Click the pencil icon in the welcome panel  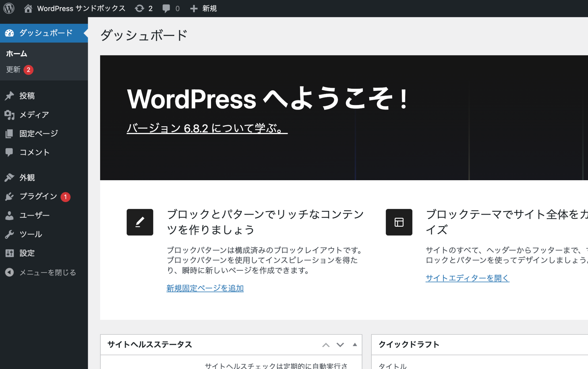pos(140,222)
